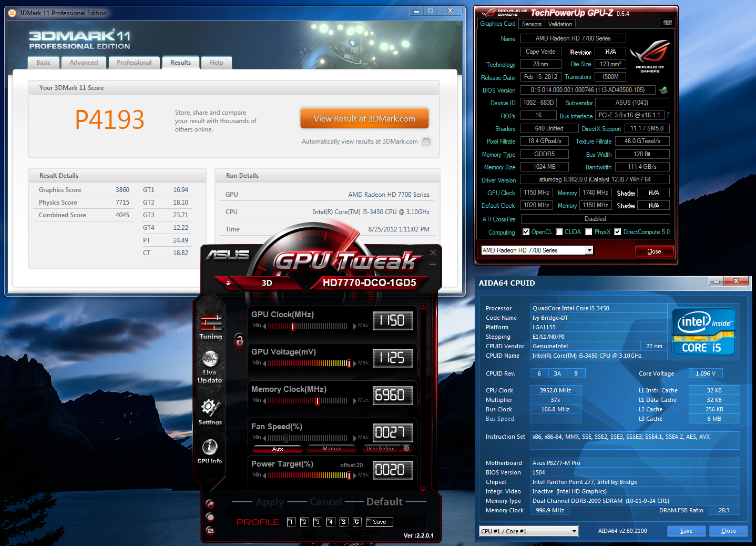Click Save button in AIDA64 CPUID
Image resolution: width=756 pixels, height=546 pixels.
click(x=686, y=531)
